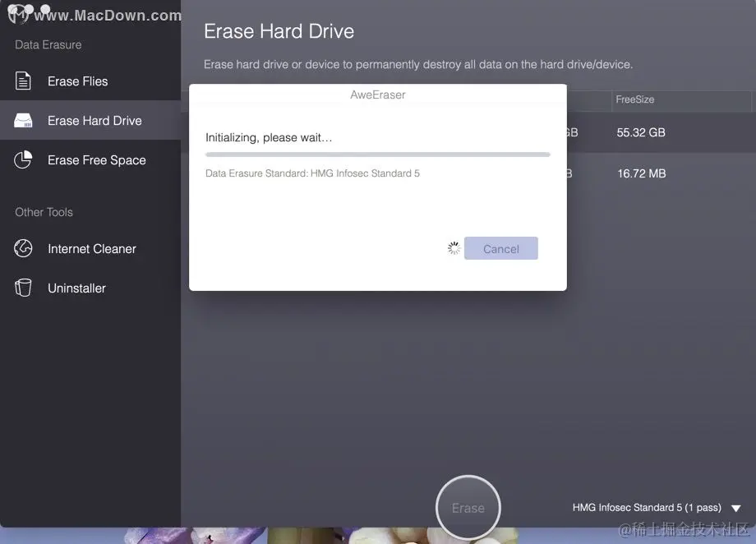The image size is (756, 544).
Task: Open the Erase Flies section
Action: coord(90,81)
